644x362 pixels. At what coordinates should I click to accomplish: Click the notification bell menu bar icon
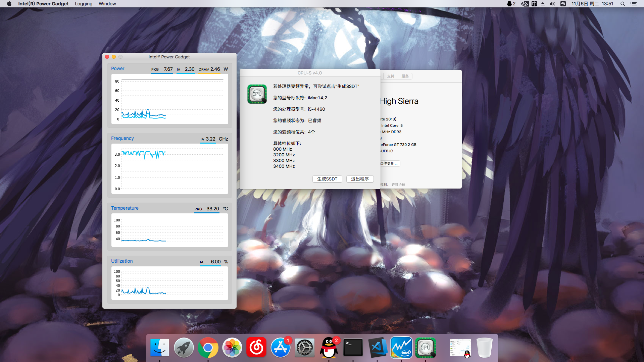tap(511, 4)
